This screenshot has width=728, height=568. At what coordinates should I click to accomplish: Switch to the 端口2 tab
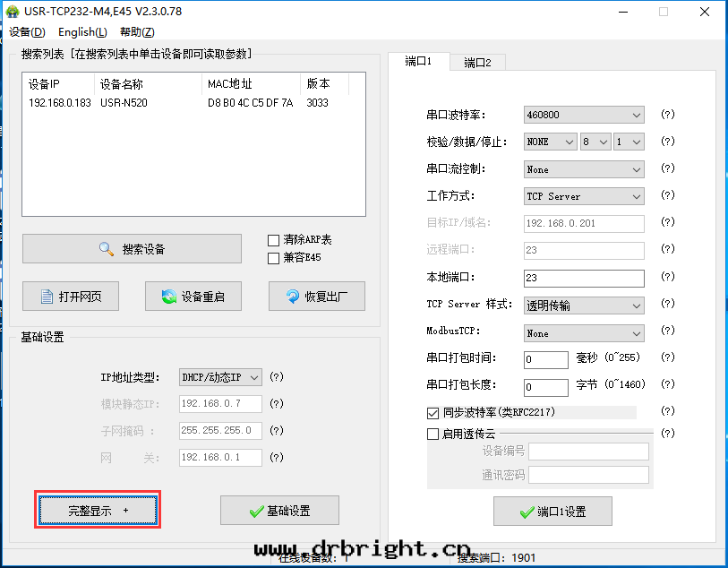click(x=484, y=63)
